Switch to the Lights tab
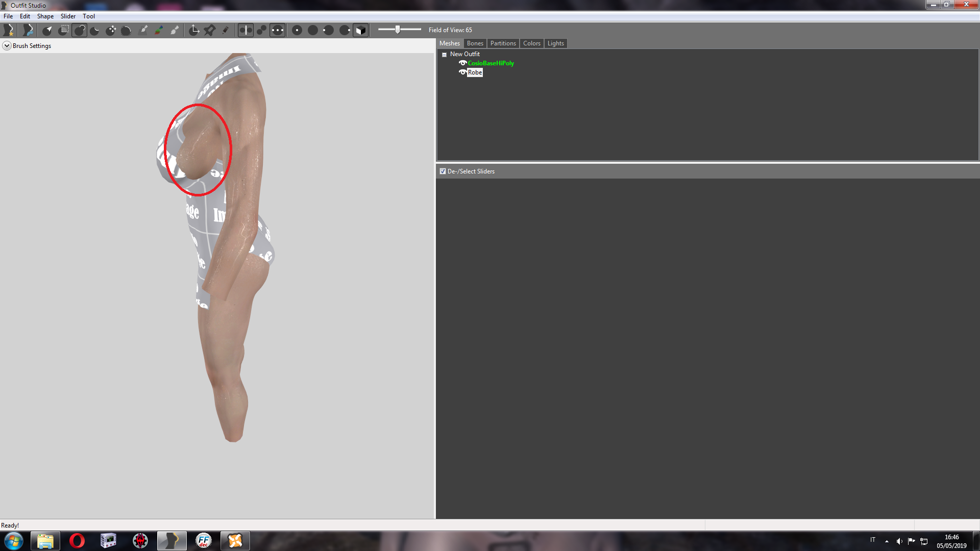Screen dimensions: 980x551 coord(555,43)
